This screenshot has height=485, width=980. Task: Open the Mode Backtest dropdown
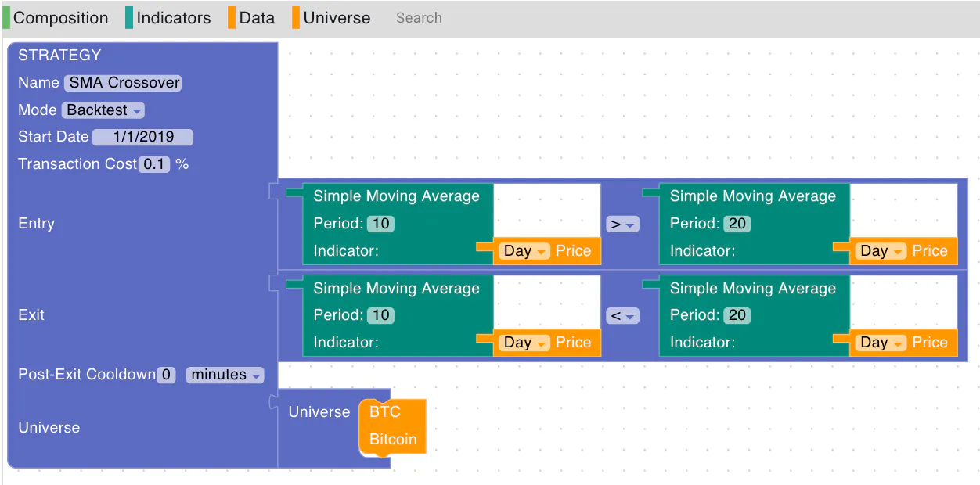pos(103,110)
